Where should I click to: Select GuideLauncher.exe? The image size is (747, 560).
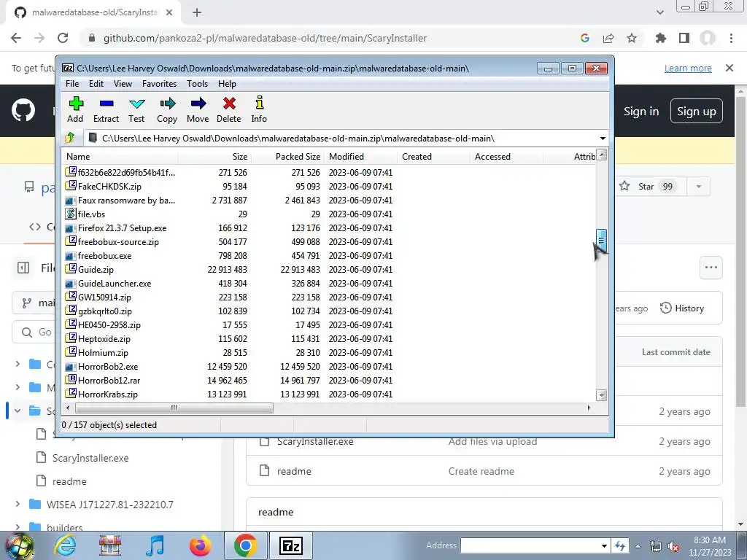pos(115,284)
